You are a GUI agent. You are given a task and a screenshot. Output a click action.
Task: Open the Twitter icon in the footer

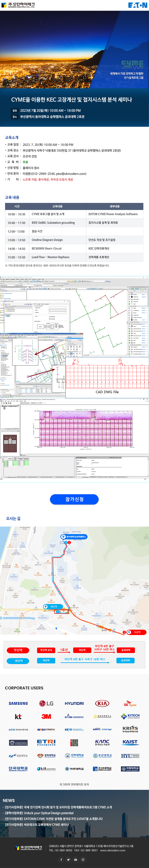tap(69, 859)
